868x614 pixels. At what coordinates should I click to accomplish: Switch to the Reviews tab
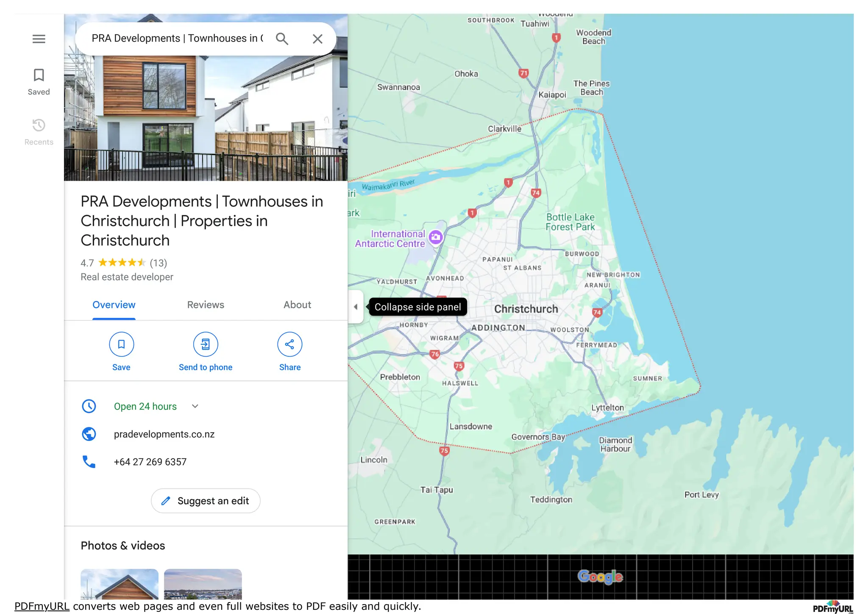click(x=206, y=305)
